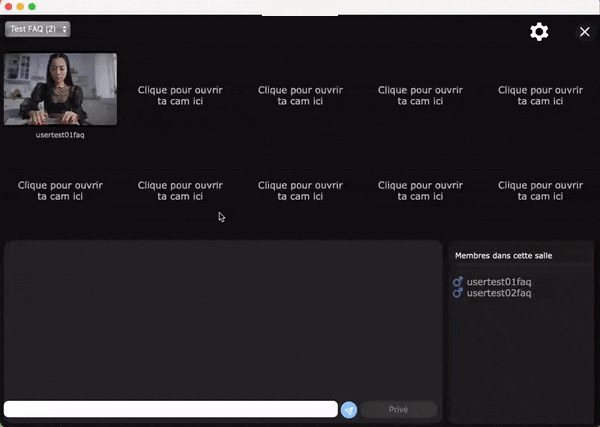This screenshot has height=427, width=600.
Task: Maximize the window with the green button
Action: tap(32, 6)
